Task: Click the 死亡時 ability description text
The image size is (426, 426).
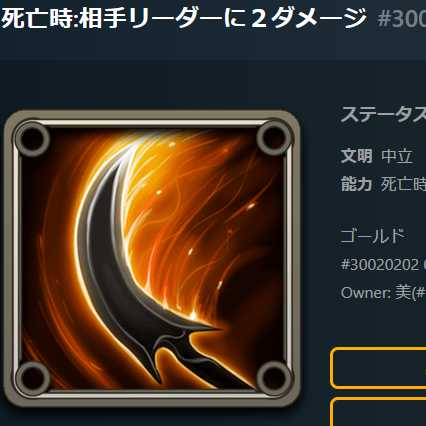Action: [x=404, y=184]
